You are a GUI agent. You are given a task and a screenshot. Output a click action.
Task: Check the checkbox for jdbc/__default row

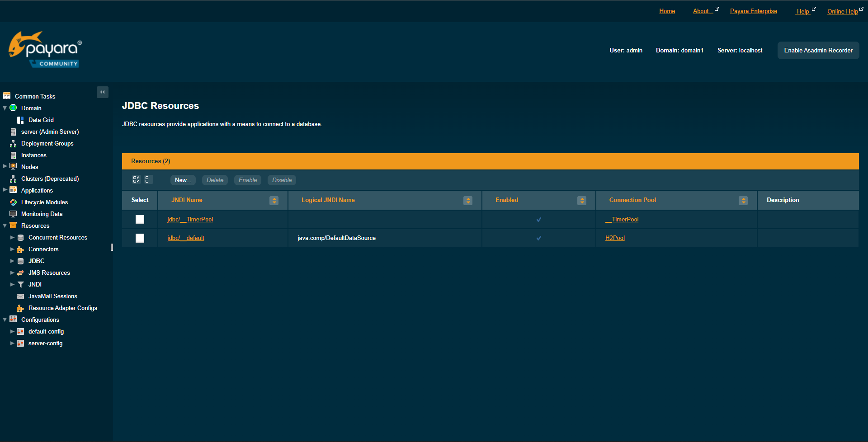140,238
